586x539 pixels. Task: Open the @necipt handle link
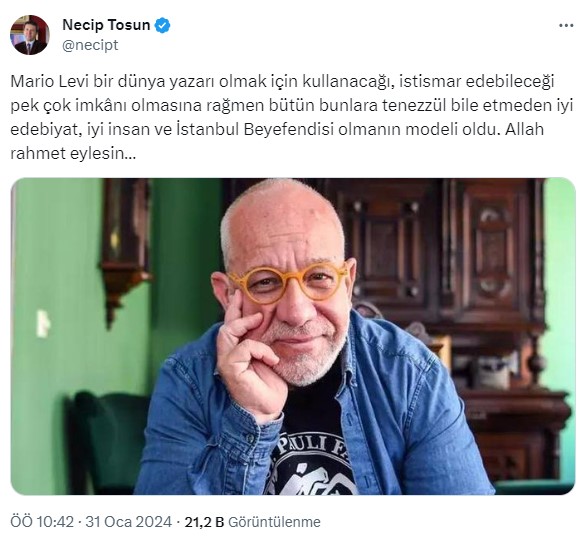pos(90,45)
